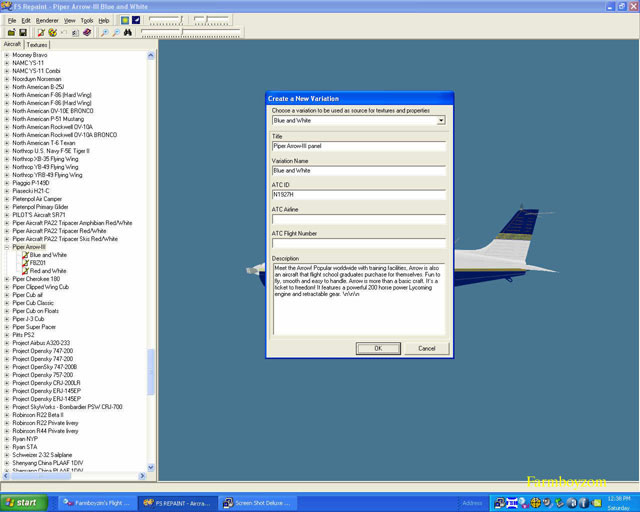Select the Schweizer 2-32 Sailplane row
640x512 pixels.
[x=42, y=455]
